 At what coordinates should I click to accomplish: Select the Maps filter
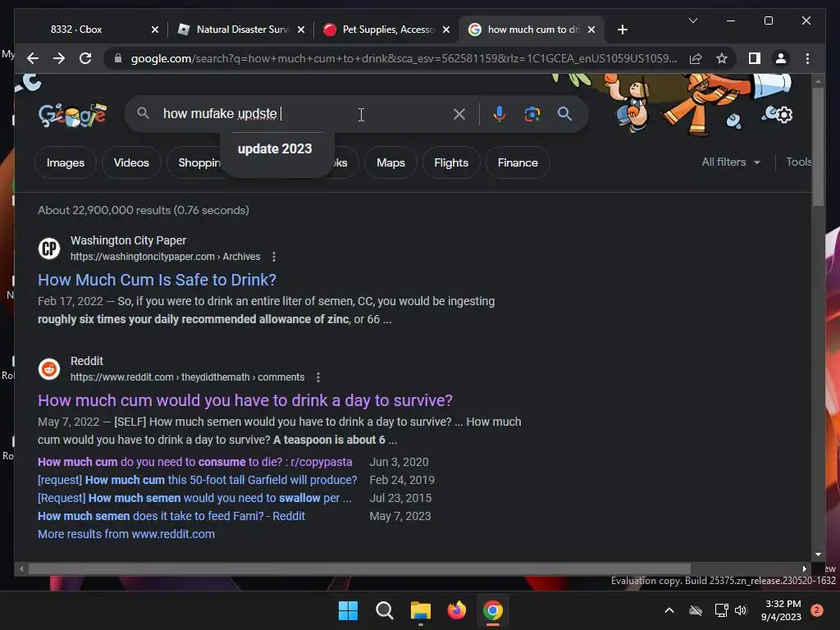(x=390, y=163)
